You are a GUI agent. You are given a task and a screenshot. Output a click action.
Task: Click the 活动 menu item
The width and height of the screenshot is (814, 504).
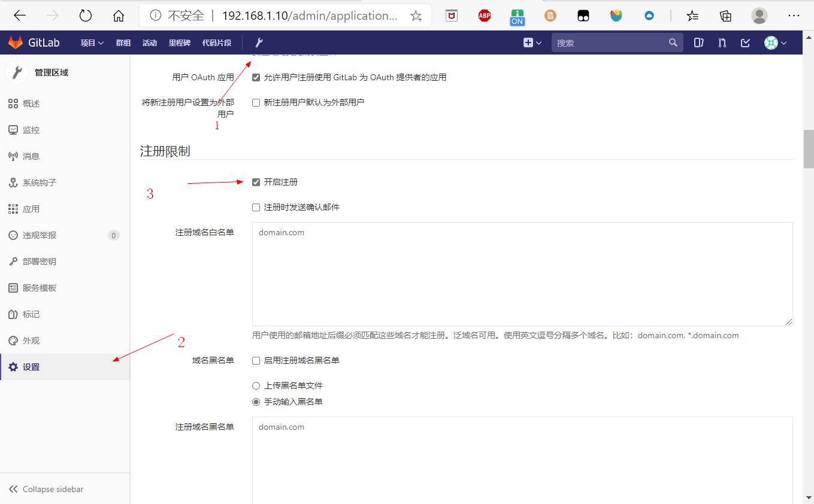tap(149, 42)
